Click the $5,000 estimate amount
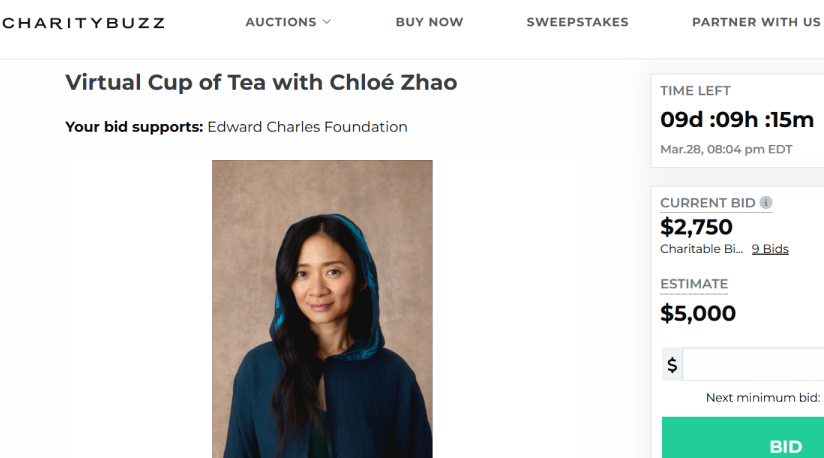This screenshot has width=824, height=458. tap(698, 313)
